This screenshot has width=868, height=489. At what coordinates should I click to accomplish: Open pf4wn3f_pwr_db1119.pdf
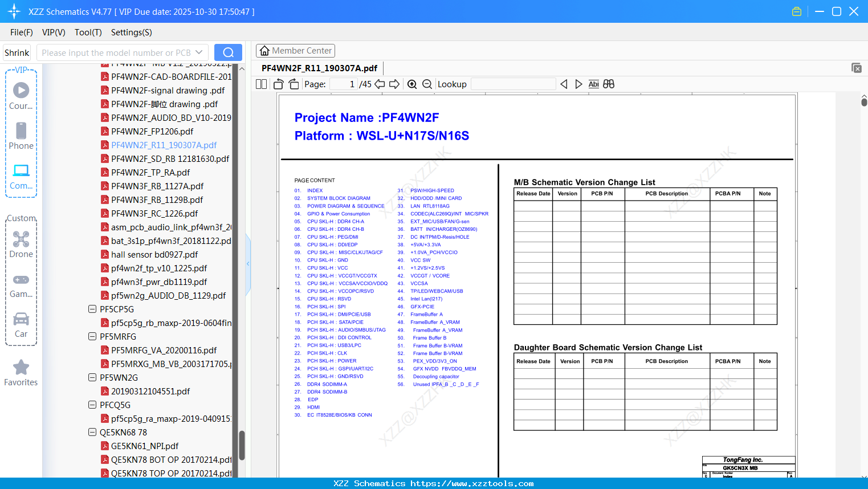(159, 282)
